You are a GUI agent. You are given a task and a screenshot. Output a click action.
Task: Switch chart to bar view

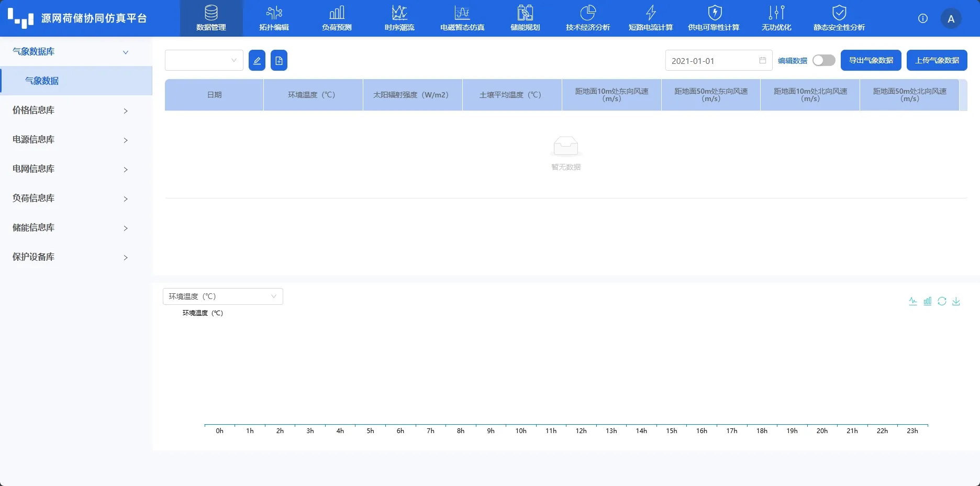pos(928,301)
